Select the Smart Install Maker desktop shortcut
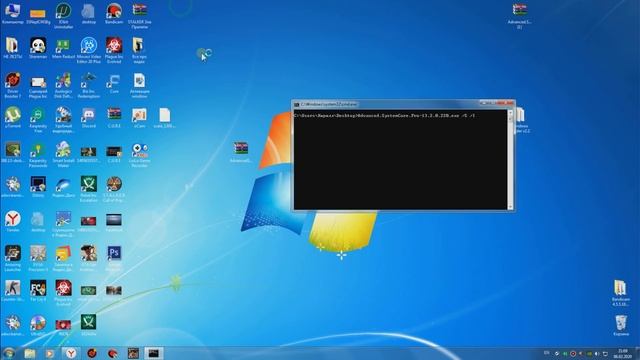640x360 pixels. [63, 154]
